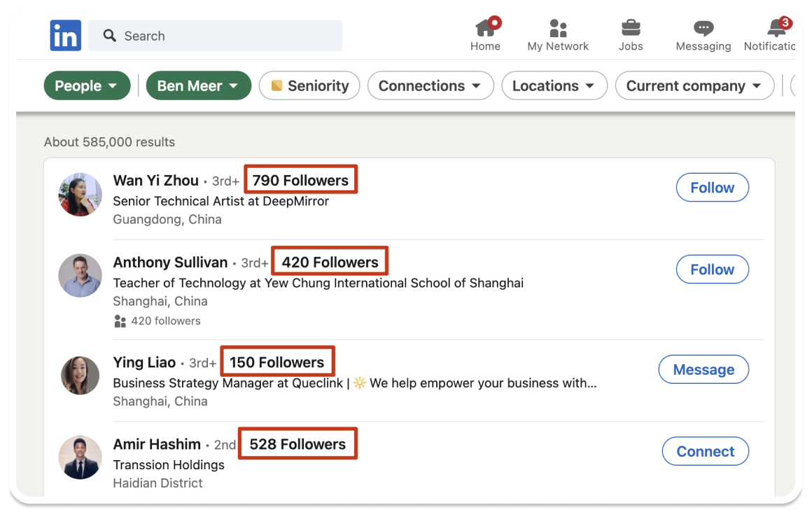Follow Wan Yi Zhou

point(712,188)
